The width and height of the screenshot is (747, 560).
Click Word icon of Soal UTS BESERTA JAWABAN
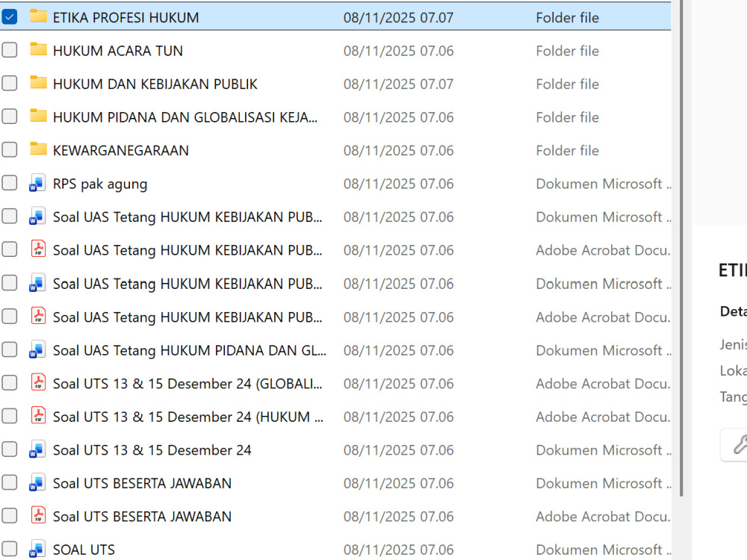[x=37, y=483]
